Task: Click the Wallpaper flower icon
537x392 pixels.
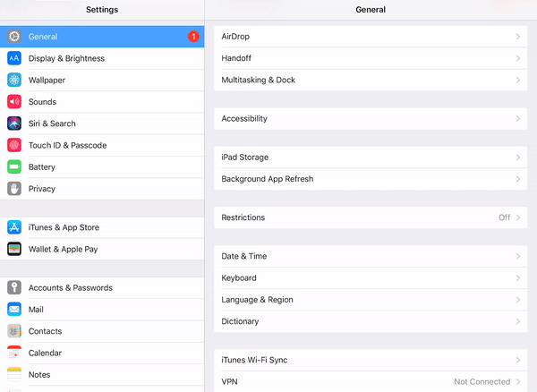Action: (14, 81)
